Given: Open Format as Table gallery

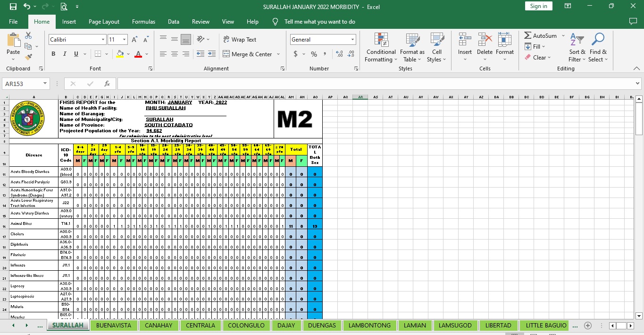Looking at the screenshot, I should tap(412, 47).
